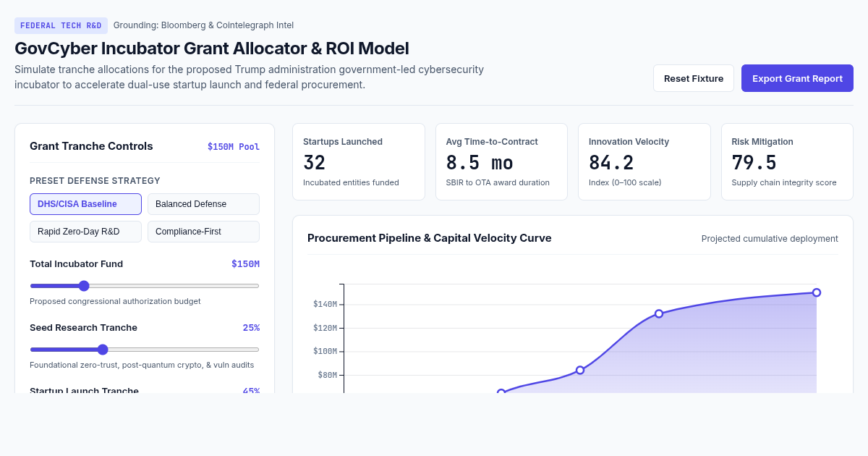Image resolution: width=868 pixels, height=456 pixels.
Task: Click the chart point near $84M
Action: point(580,370)
